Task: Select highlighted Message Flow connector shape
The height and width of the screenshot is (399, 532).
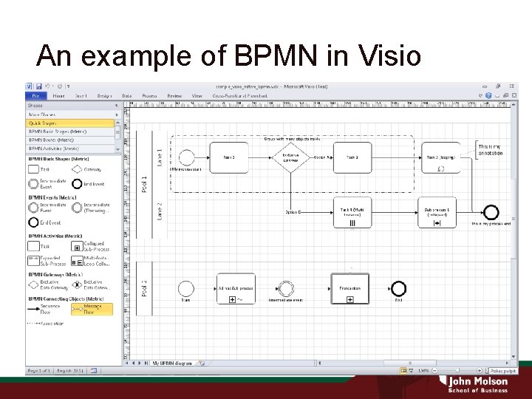Action: point(92,309)
